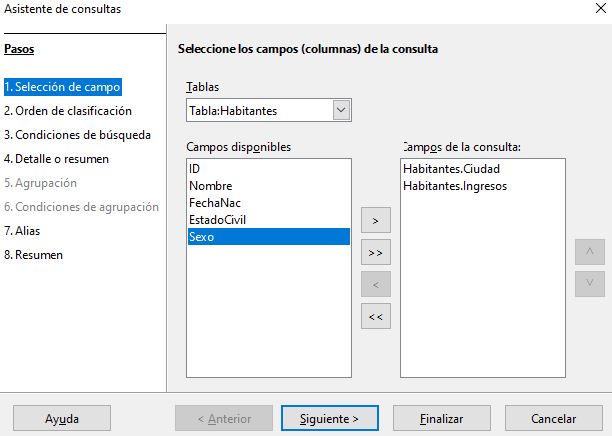Add all fields with the double right-arrow button
This screenshot has width=612, height=436.
click(375, 253)
